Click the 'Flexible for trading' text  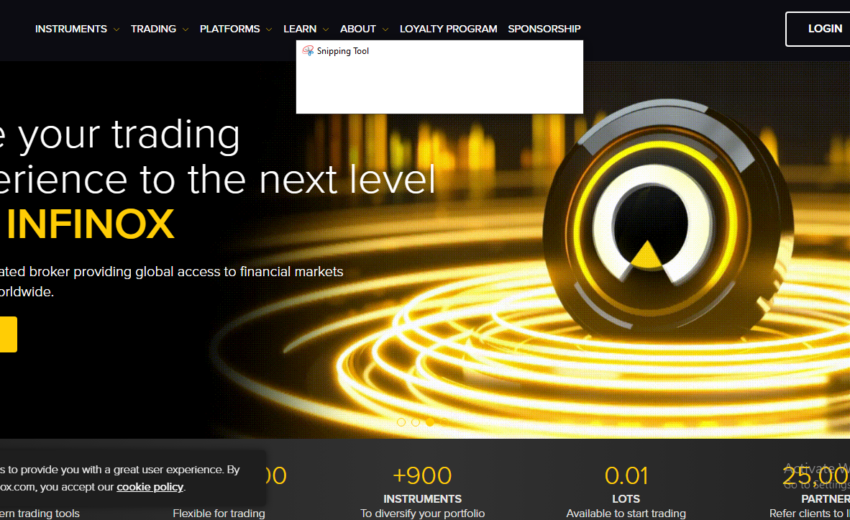pos(219,513)
